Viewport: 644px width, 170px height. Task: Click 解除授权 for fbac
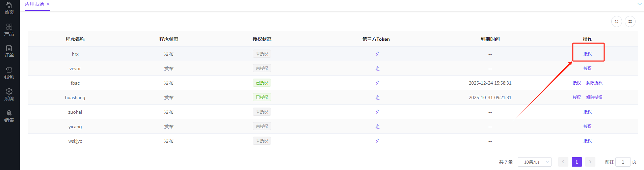coord(594,83)
